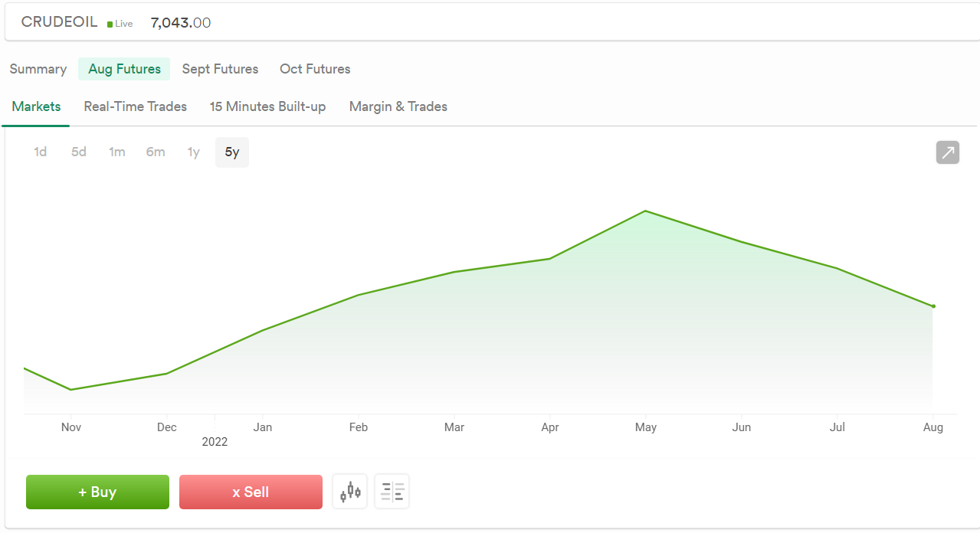The width and height of the screenshot is (980, 533).
Task: View the 15 Minutes Built-up tab
Action: pyautogui.click(x=268, y=106)
